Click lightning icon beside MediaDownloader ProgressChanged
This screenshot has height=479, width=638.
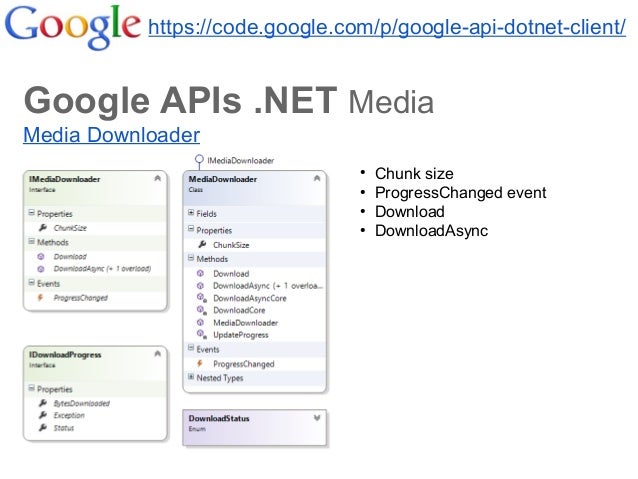pyautogui.click(x=200, y=363)
